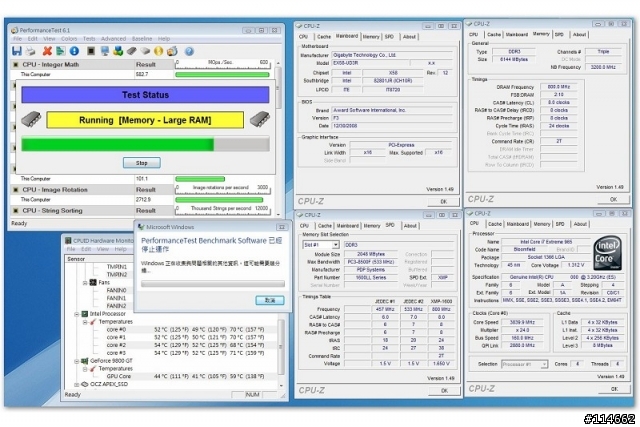Select the core #3 temperature row
The height and width of the screenshot is (427, 640).
(186, 353)
